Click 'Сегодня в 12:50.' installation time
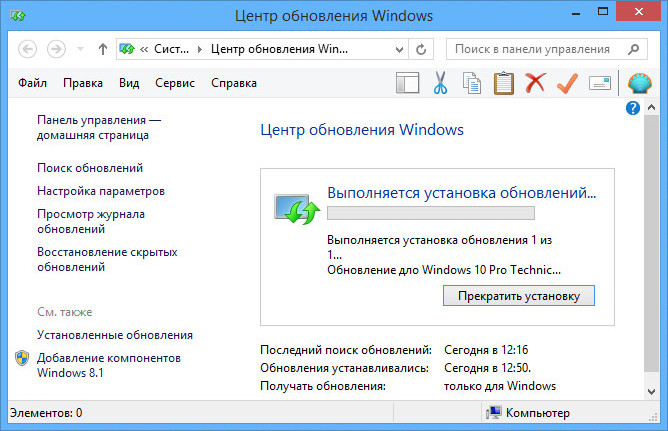This screenshot has width=668, height=431. [x=487, y=368]
